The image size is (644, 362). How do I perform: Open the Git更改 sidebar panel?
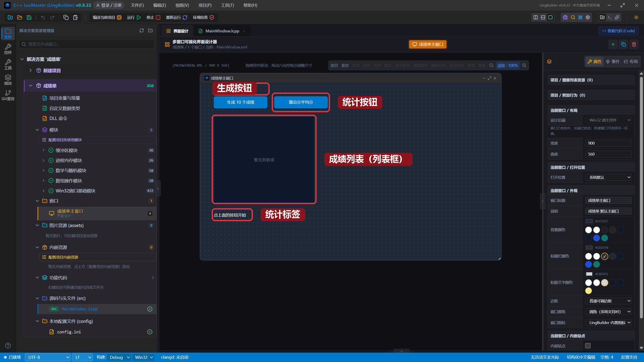8,95
